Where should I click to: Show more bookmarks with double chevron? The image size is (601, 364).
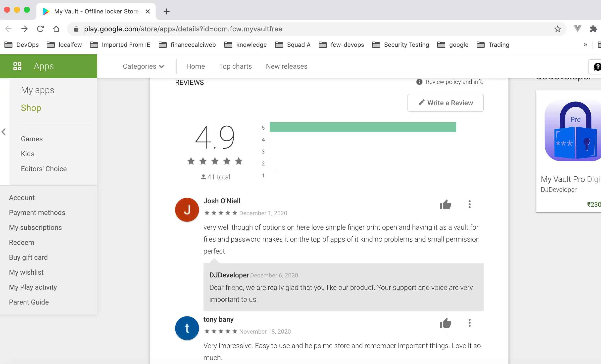click(585, 45)
